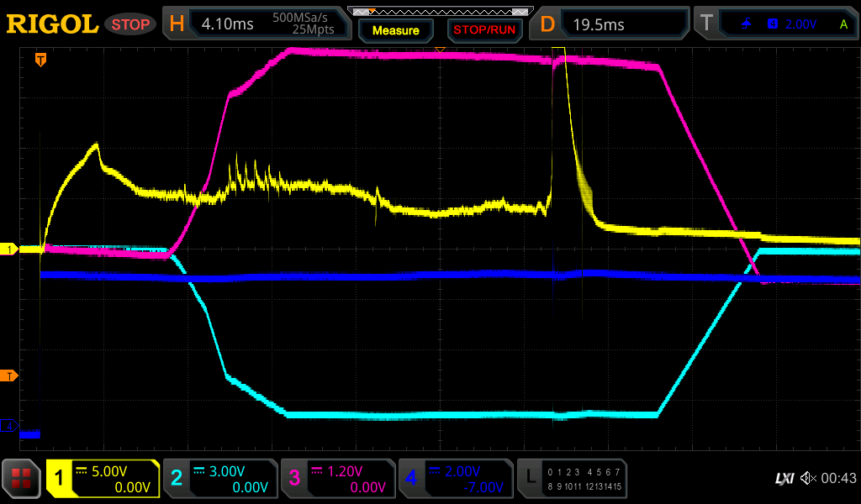The image size is (861, 504).
Task: Click the yellow channel 1 ground marker
Action: [9, 249]
